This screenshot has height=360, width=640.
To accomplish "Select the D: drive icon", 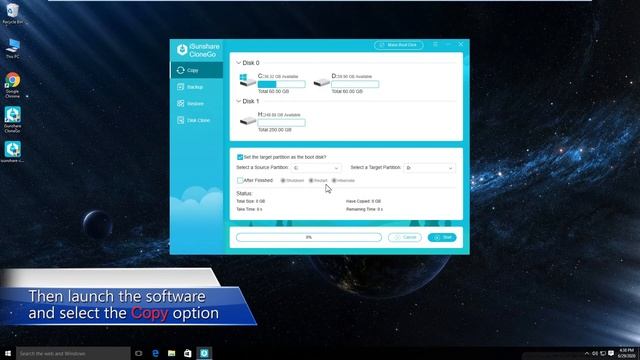I will point(321,82).
